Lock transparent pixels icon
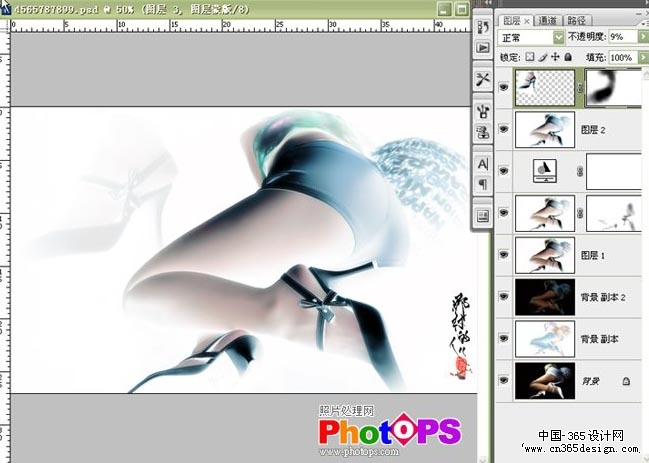The width and height of the screenshot is (649, 463). pos(530,57)
